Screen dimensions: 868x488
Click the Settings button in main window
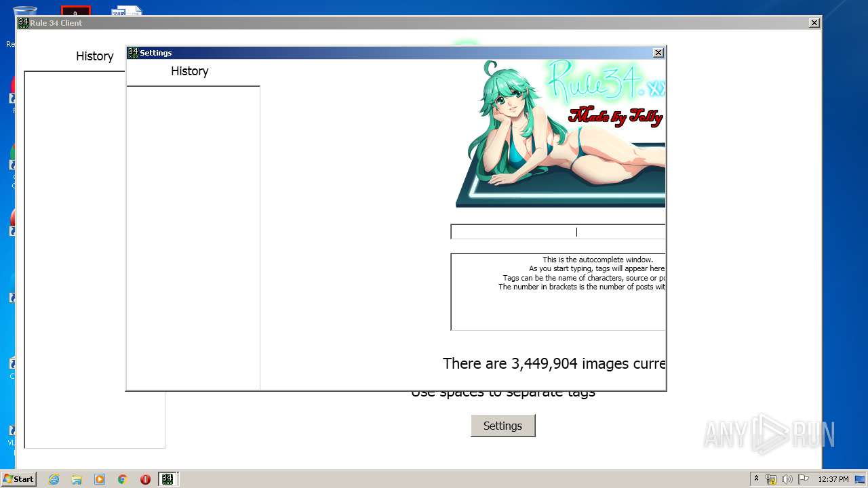coord(502,426)
